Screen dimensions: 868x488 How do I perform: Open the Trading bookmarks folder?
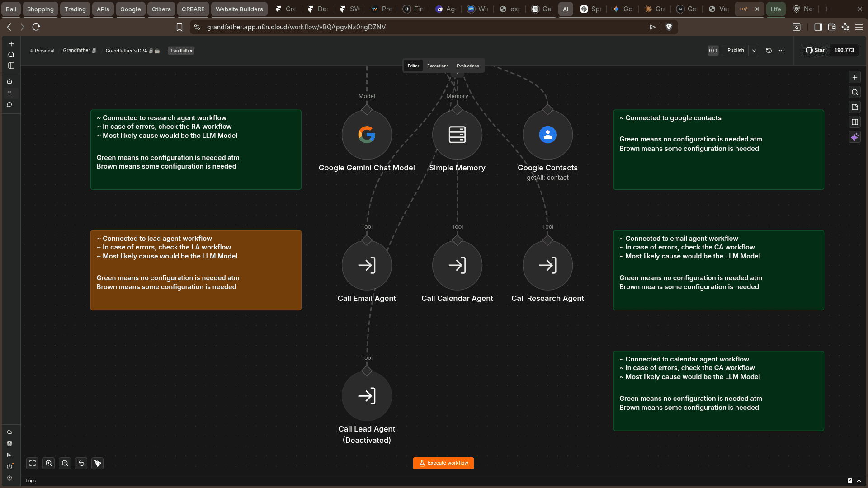[x=75, y=9]
